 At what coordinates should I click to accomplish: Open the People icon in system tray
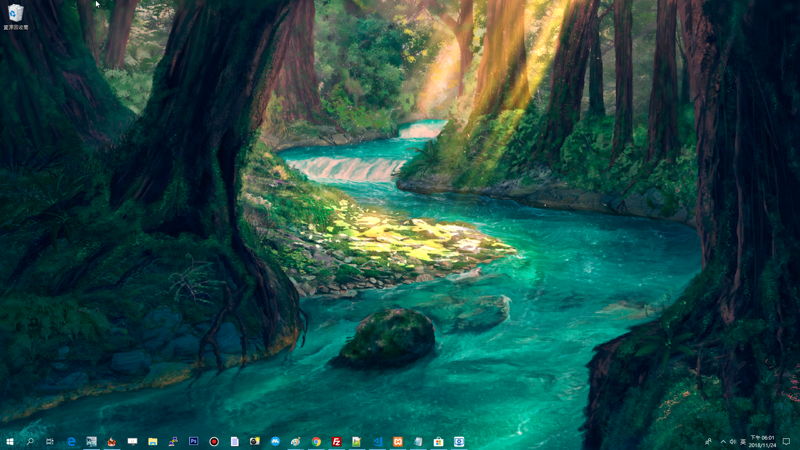[x=708, y=441]
